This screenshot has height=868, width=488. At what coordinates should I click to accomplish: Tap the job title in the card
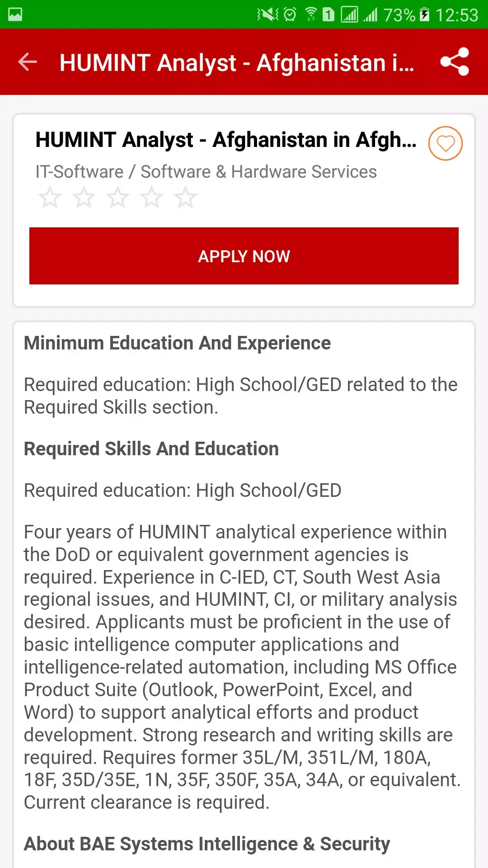pos(226,140)
